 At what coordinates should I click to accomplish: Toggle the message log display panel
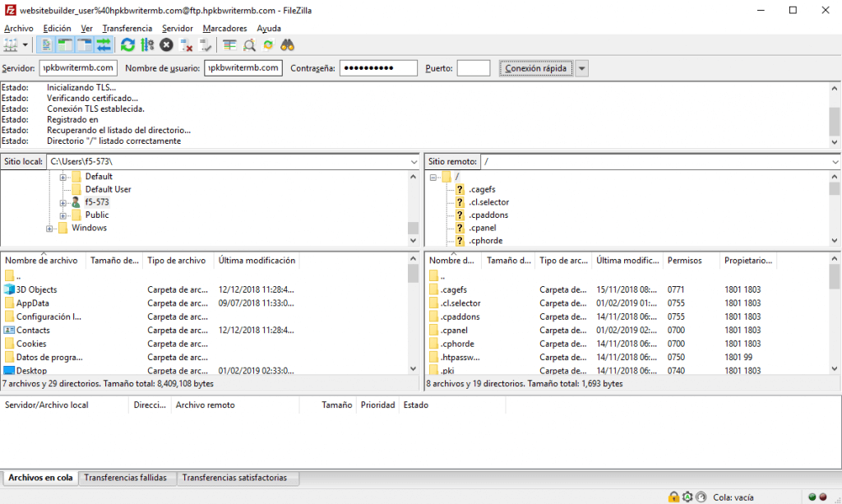pyautogui.click(x=46, y=45)
